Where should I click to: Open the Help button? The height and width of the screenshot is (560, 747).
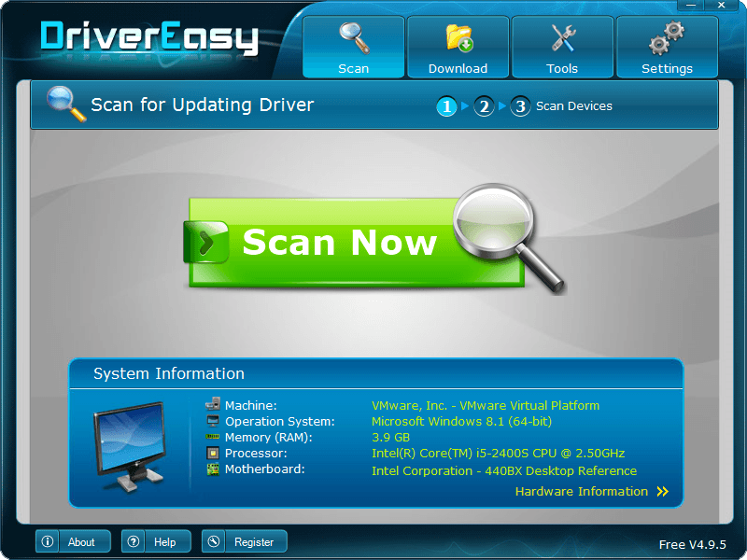[x=156, y=542]
